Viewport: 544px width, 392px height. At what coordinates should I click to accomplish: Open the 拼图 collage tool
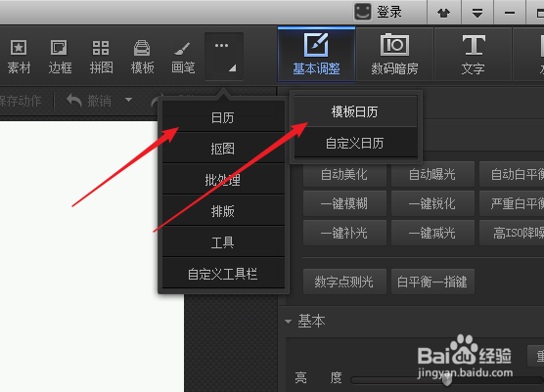click(x=101, y=57)
